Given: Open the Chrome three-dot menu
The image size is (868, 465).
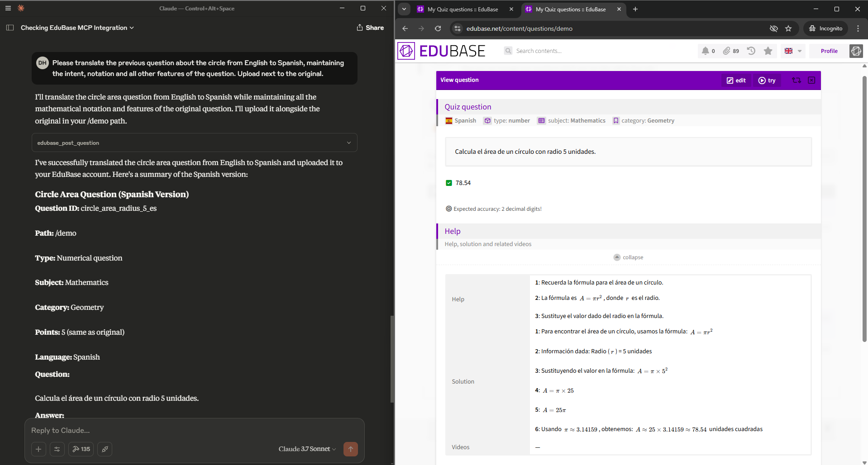Looking at the screenshot, I should [x=858, y=28].
